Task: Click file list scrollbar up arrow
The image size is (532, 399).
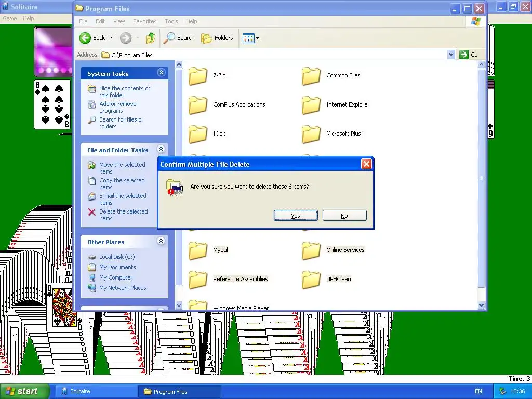Action: [x=481, y=64]
